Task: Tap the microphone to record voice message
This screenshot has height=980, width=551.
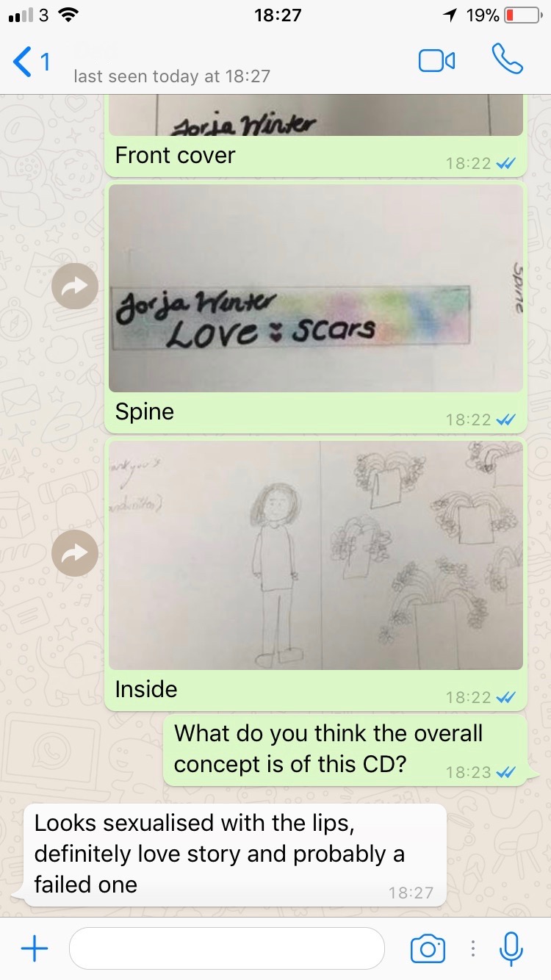Action: tap(511, 949)
